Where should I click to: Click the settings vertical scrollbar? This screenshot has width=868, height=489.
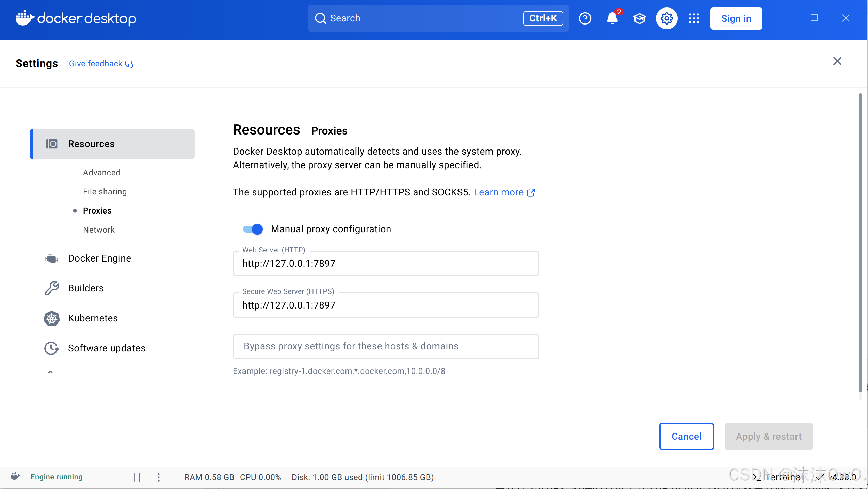[x=860, y=242]
